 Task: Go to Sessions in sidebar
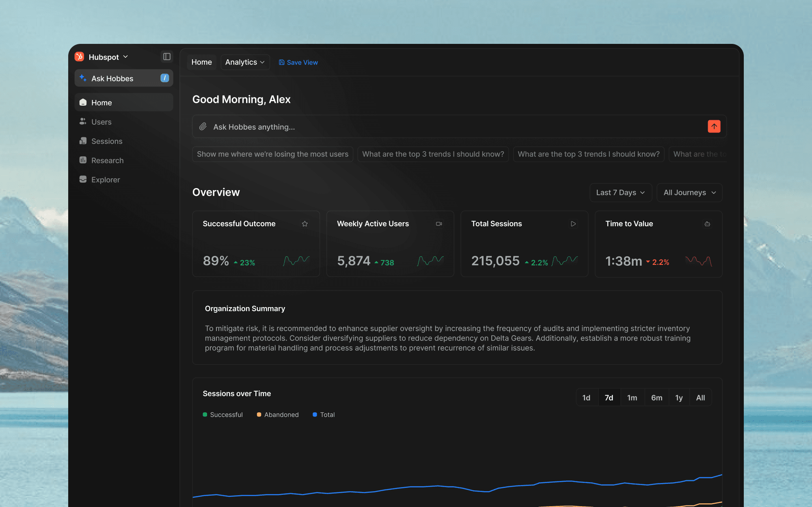(107, 141)
